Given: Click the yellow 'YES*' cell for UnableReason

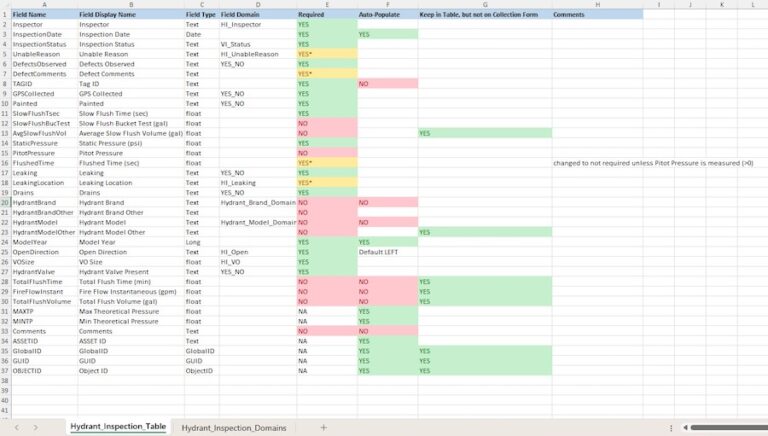Looking at the screenshot, I should (326, 54).
